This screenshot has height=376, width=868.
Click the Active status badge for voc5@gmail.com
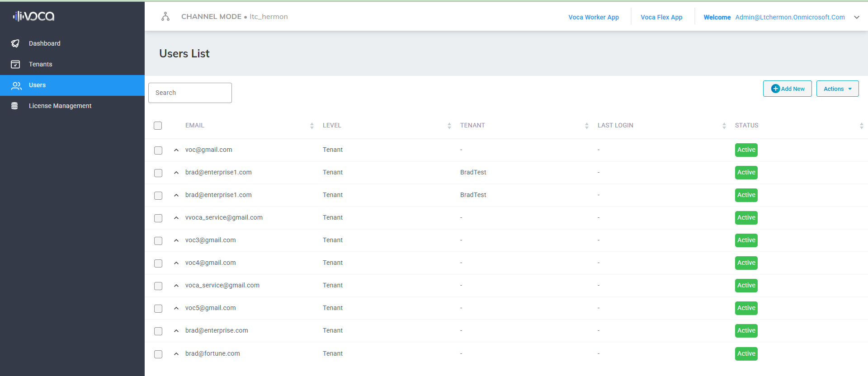coord(746,308)
